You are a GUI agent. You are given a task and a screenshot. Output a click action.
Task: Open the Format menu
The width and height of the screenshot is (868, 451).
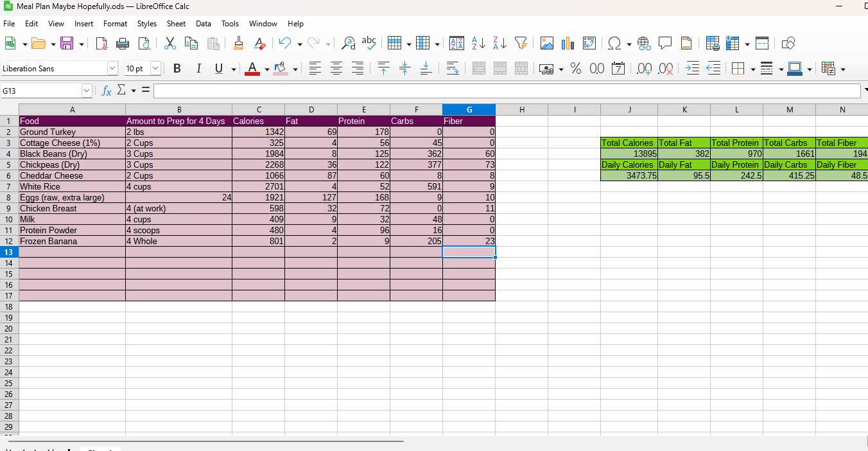(115, 24)
